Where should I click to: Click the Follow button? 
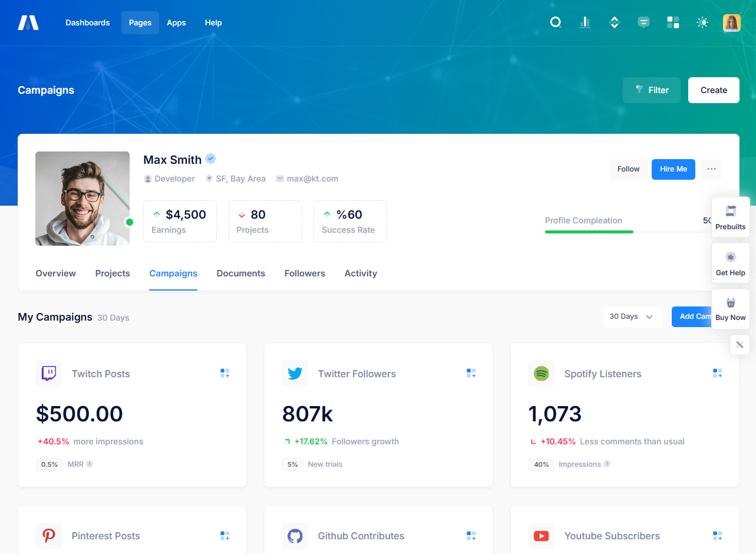pos(629,169)
